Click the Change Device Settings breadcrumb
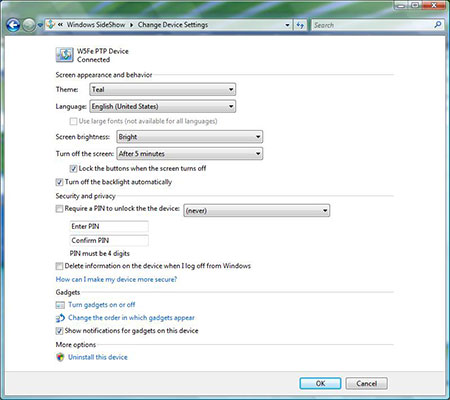This screenshot has width=450, height=400. [x=173, y=25]
